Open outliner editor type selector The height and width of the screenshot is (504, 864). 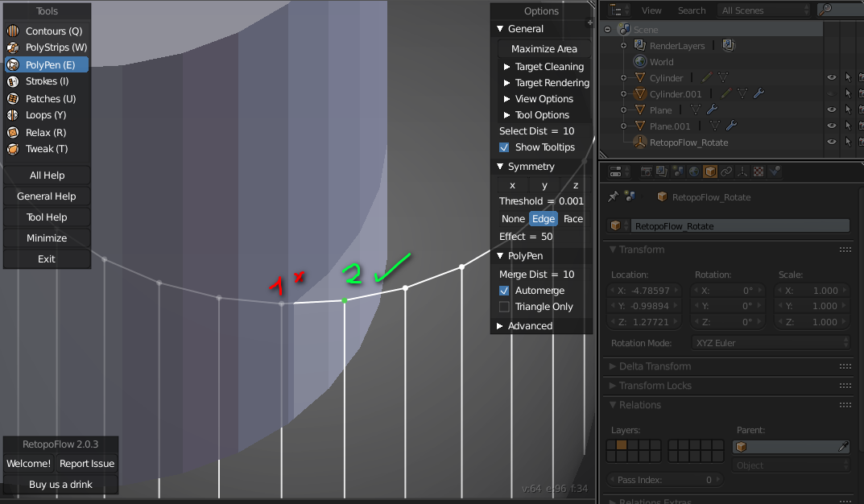point(619,10)
